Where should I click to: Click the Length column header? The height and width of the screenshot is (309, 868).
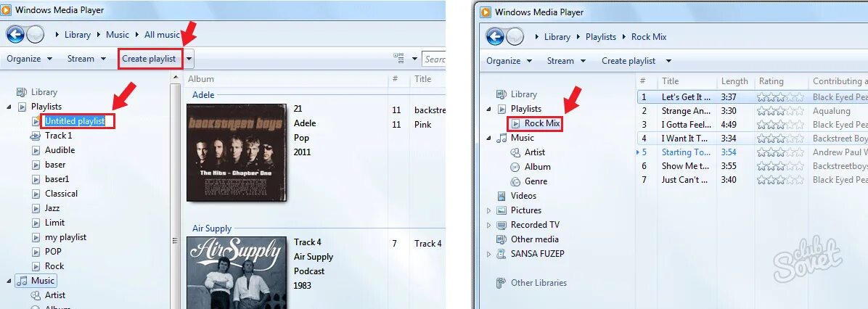pos(734,81)
